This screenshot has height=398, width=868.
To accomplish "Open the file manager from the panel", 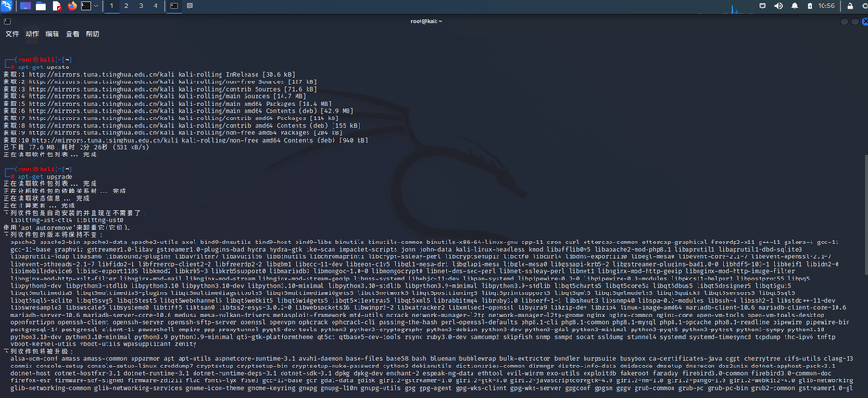I will 41,6.
